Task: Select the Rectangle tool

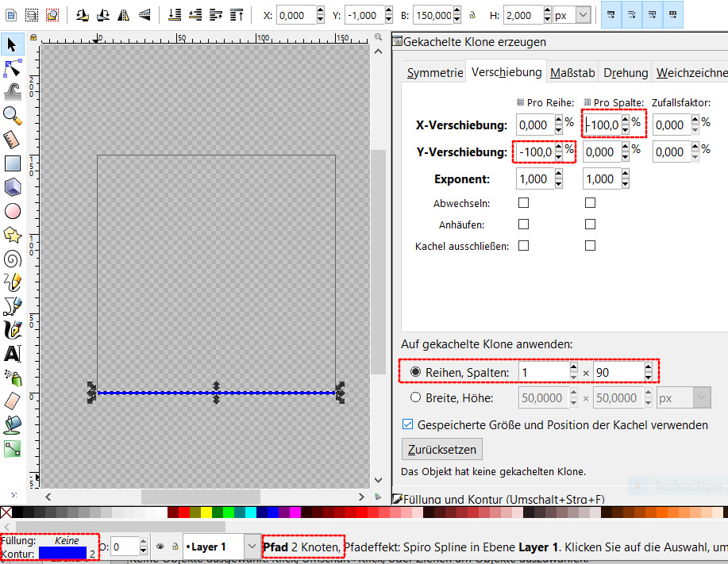Action: click(12, 163)
